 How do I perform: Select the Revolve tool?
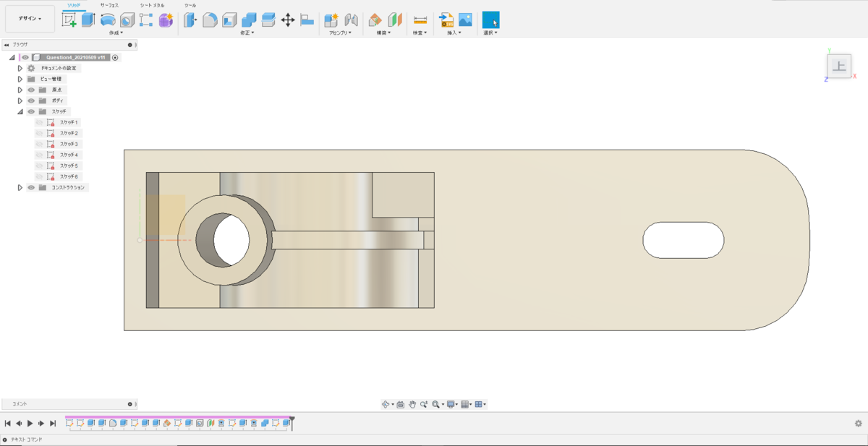108,20
